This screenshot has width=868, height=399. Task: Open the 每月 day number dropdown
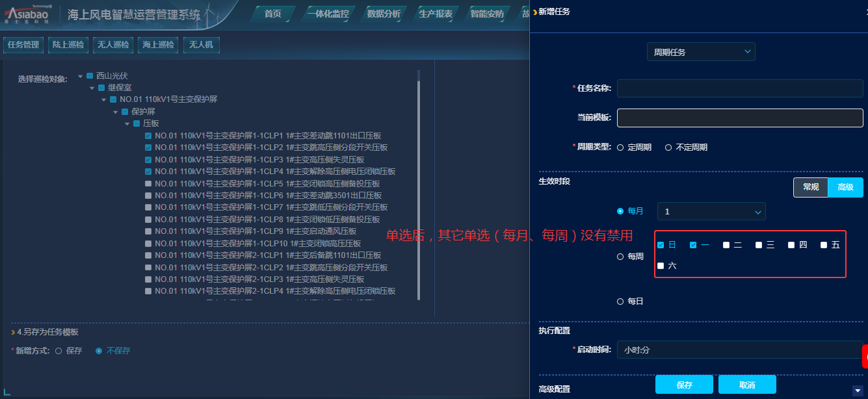(x=711, y=212)
